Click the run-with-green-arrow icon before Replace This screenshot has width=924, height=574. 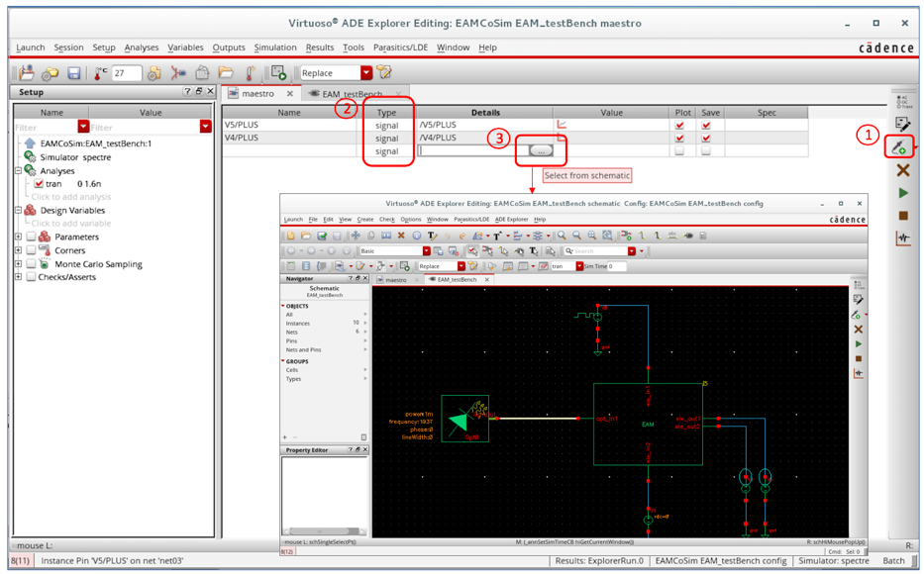(278, 73)
